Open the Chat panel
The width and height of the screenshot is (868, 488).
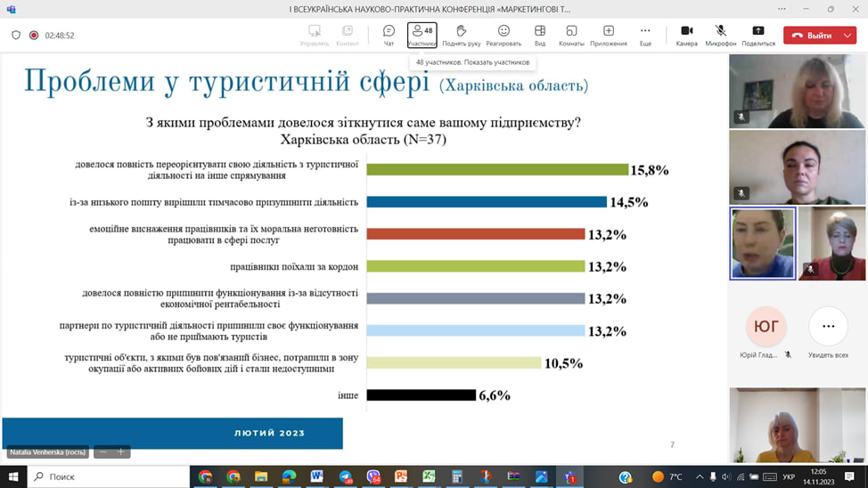(x=389, y=36)
